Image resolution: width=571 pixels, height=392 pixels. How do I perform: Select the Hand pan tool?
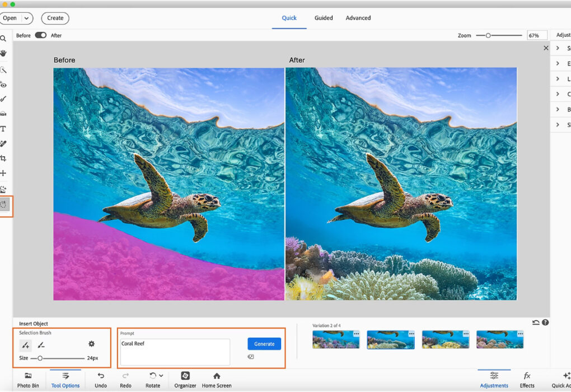(x=3, y=53)
